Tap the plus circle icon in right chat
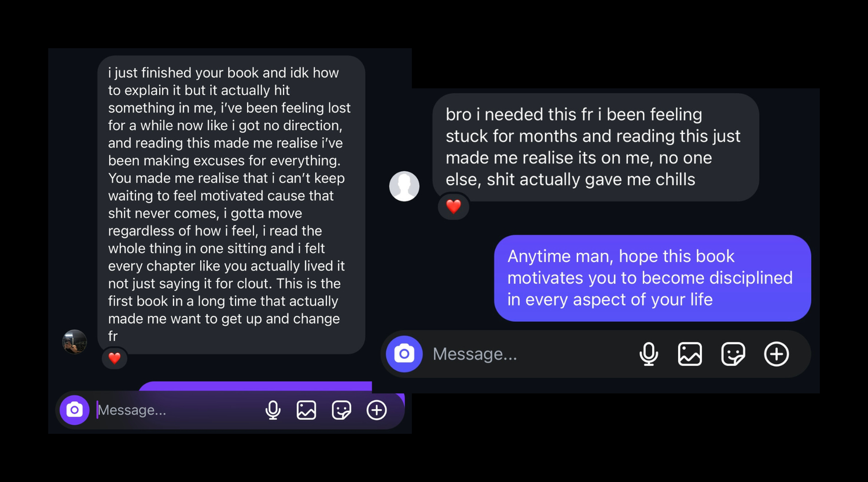Viewport: 868px width, 482px height. (777, 354)
